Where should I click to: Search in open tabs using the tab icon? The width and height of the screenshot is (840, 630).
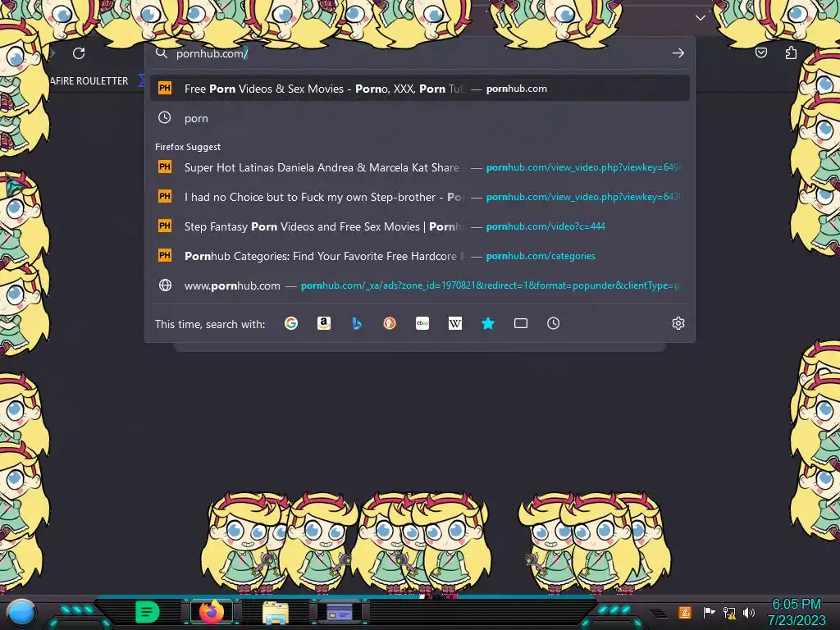click(521, 323)
